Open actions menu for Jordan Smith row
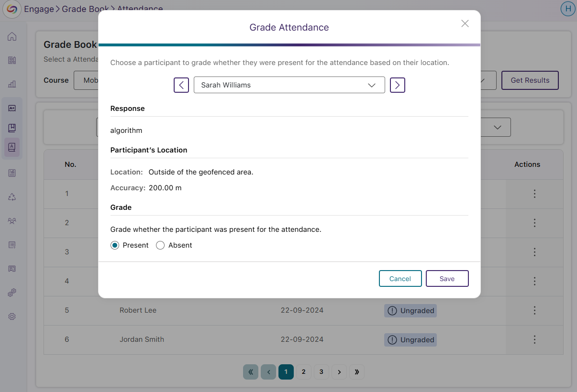577x392 pixels. [x=534, y=340]
